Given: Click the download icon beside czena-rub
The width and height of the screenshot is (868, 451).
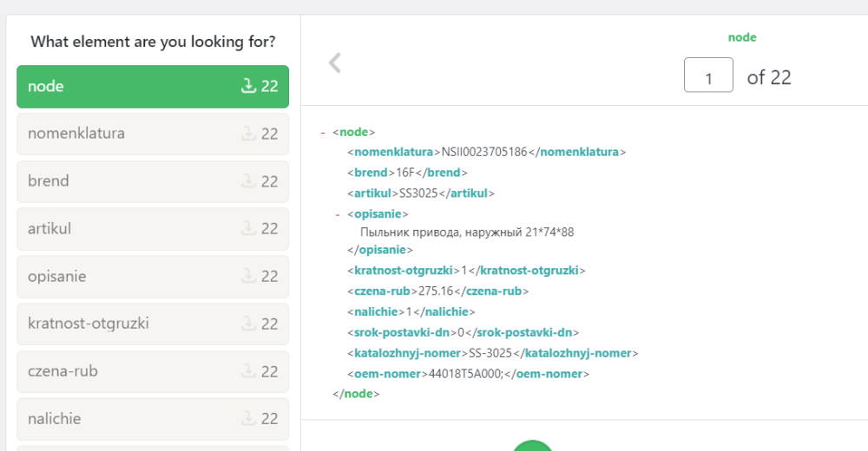Looking at the screenshot, I should coord(248,371).
